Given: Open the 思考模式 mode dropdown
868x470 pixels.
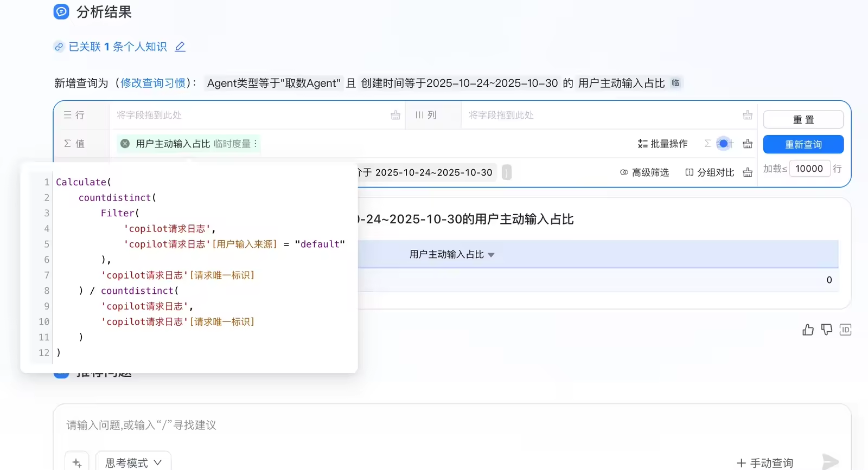Looking at the screenshot, I should 133,463.
